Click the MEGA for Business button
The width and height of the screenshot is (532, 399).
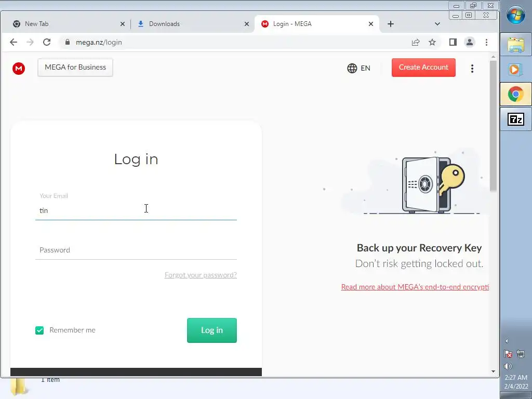(x=75, y=67)
